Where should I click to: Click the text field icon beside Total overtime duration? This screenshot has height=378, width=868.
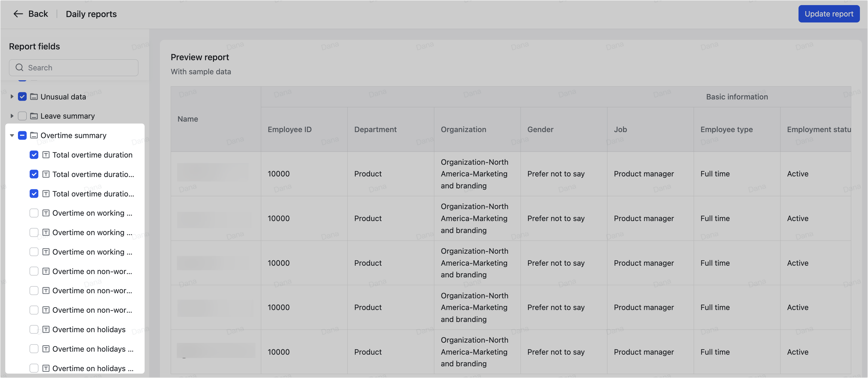coord(46,155)
